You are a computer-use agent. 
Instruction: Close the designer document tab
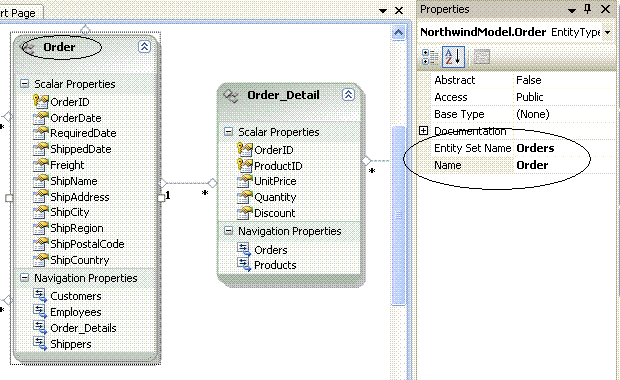coord(399,11)
